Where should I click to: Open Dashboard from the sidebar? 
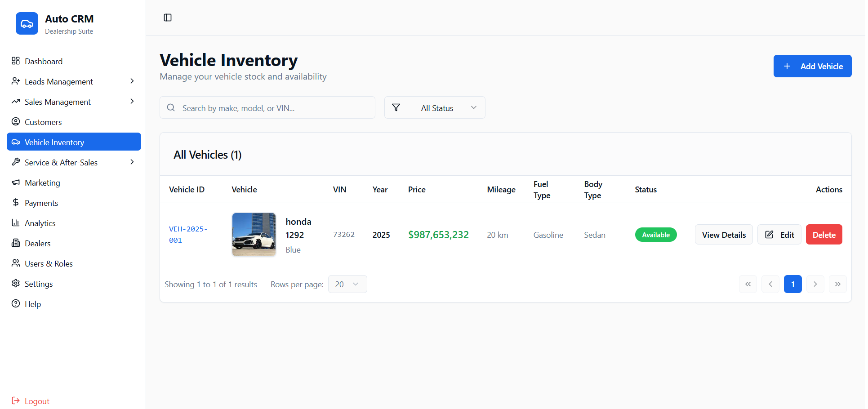44,61
